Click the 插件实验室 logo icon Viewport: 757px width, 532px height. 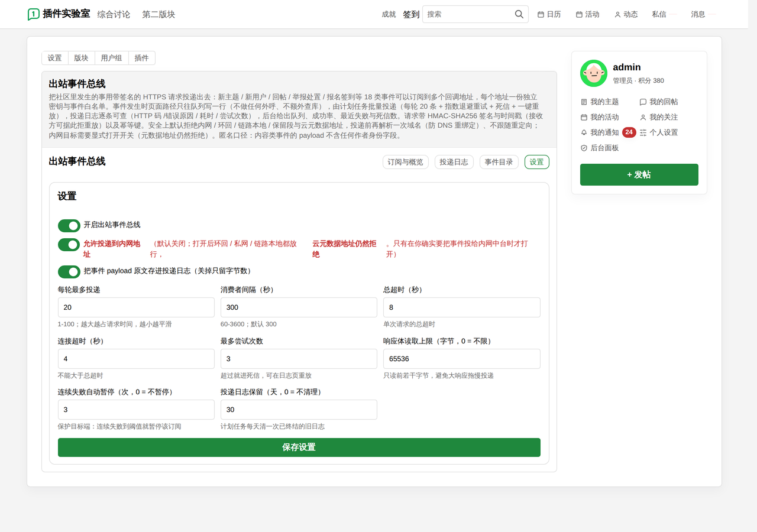(x=34, y=14)
